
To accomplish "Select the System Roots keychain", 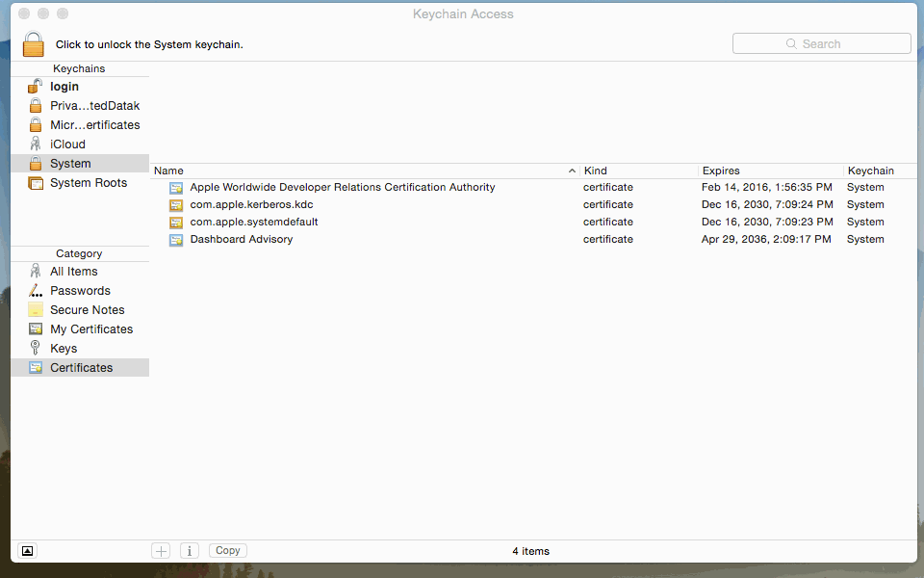I will click(x=89, y=183).
